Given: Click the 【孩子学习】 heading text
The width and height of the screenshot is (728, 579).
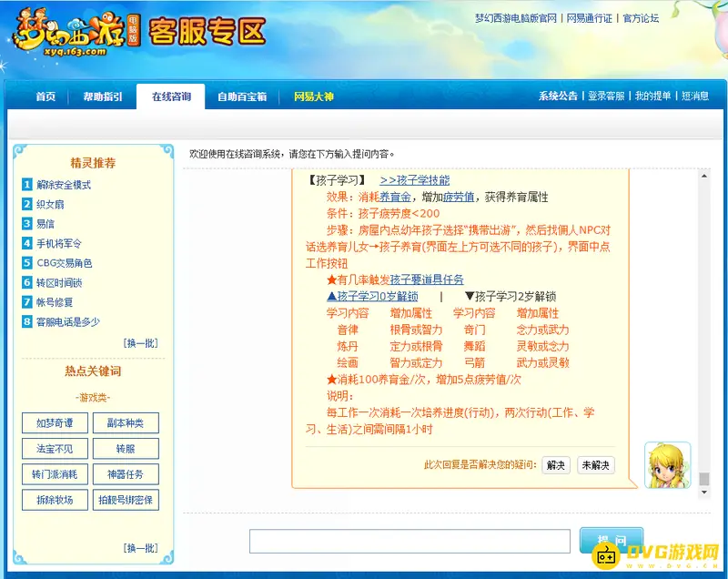Looking at the screenshot, I should pyautogui.click(x=336, y=180).
